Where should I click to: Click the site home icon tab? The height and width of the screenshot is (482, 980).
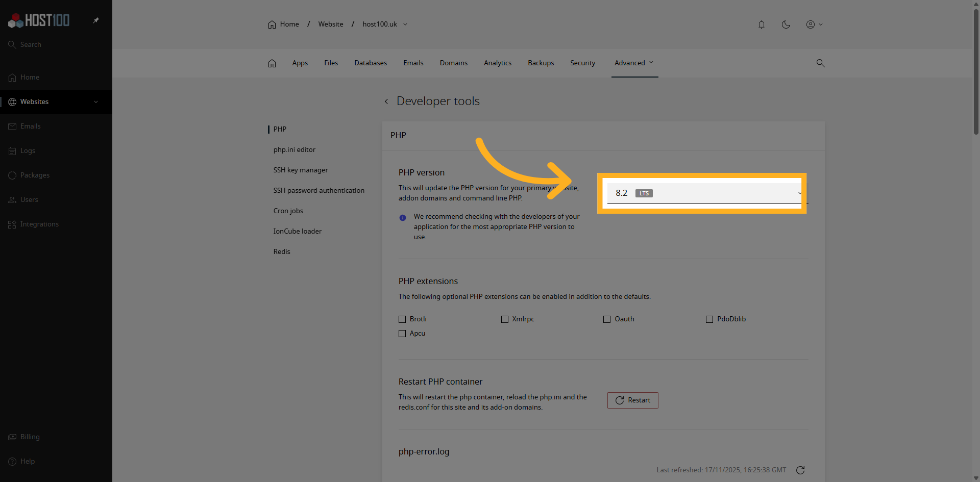(x=272, y=63)
